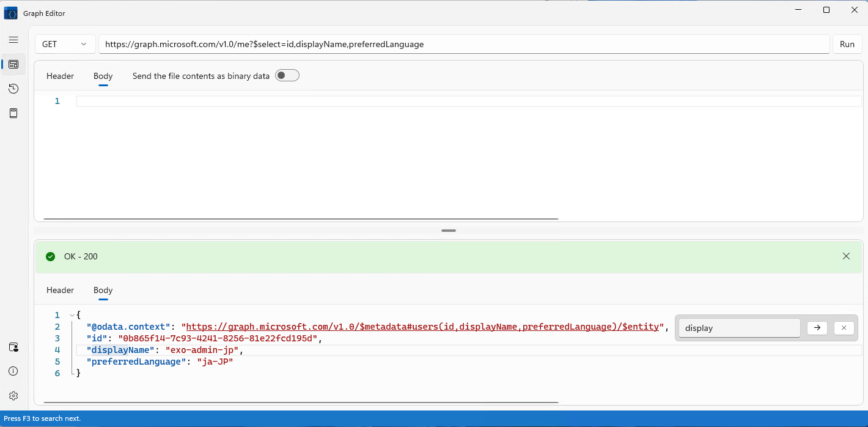Open the GET method dropdown
Screen dimensions: 868x427
click(x=65, y=44)
